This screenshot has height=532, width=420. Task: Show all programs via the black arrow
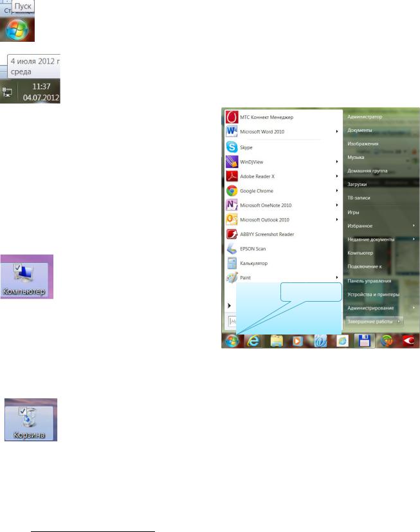click(230, 306)
